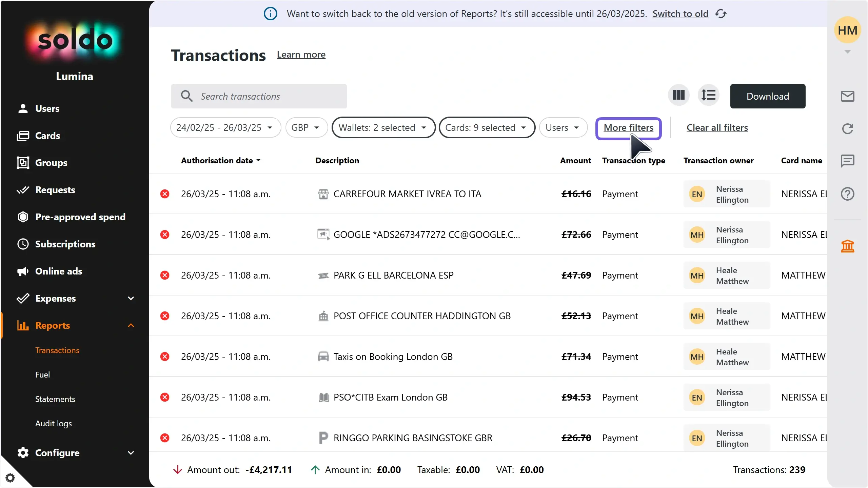
Task: Remove the CARREFOUR MARKET transaction
Action: pyautogui.click(x=165, y=194)
